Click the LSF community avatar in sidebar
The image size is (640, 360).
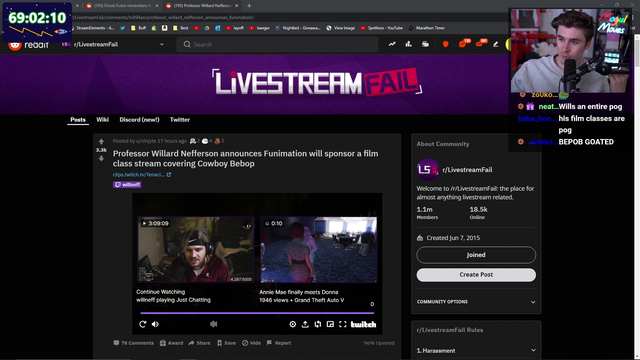(427, 169)
